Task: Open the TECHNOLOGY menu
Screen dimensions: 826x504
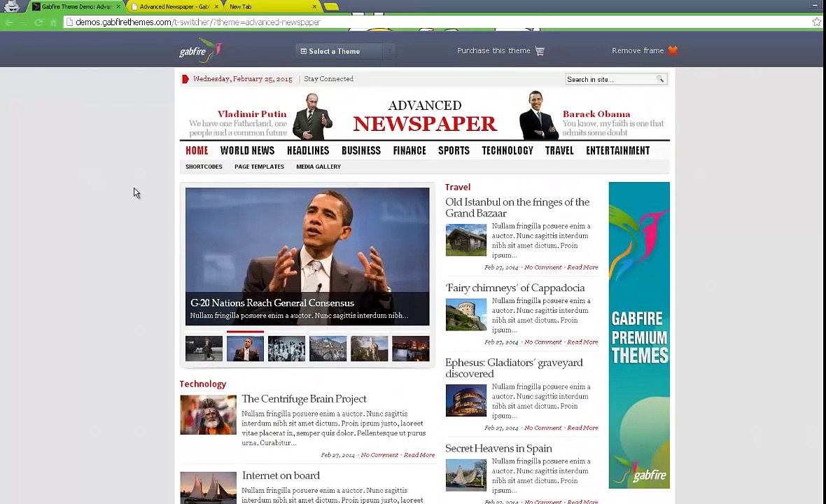Action: (x=507, y=150)
